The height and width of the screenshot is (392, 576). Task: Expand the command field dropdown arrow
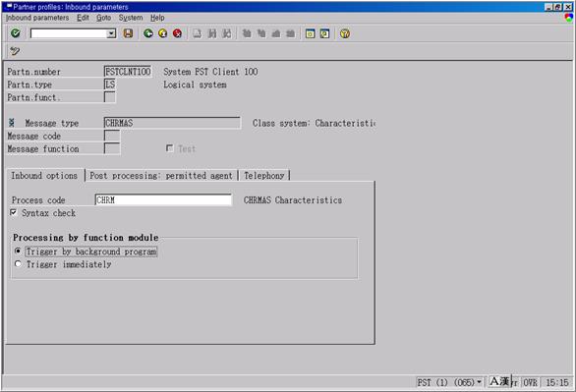[111, 33]
